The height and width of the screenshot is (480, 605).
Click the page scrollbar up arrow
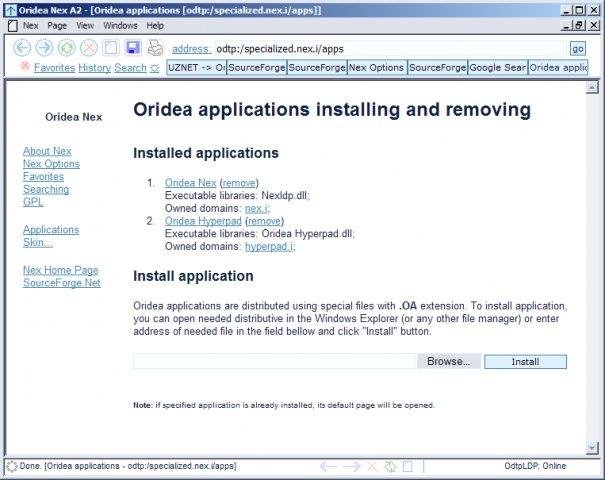pyautogui.click(x=592, y=88)
